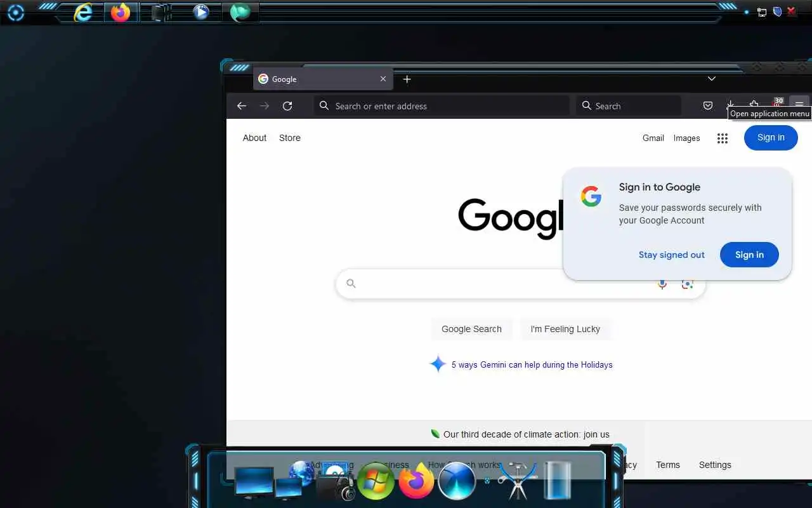Close the Google tab
812x508 pixels.
click(x=383, y=79)
